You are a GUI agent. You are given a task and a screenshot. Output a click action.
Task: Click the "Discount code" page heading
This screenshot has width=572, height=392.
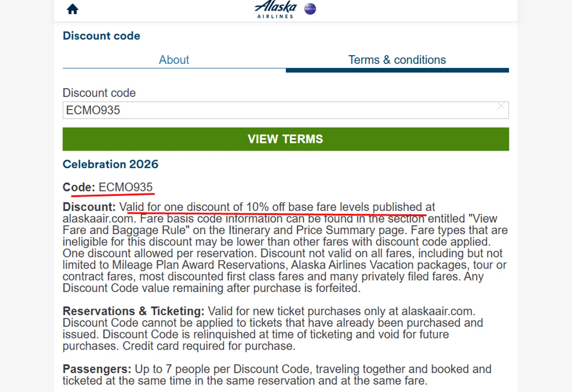coord(101,36)
